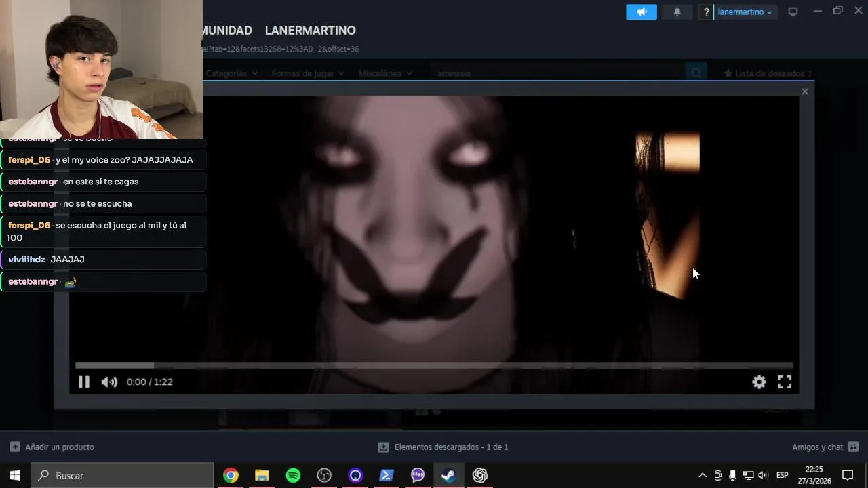Image resolution: width=868 pixels, height=488 pixels.
Task: Click the microphone tray icon
Action: coord(733,475)
